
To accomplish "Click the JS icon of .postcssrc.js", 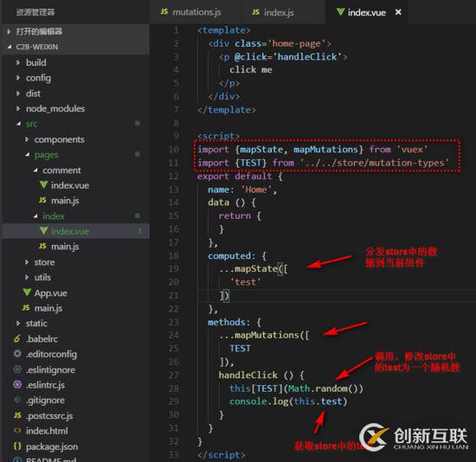I will coord(17,415).
